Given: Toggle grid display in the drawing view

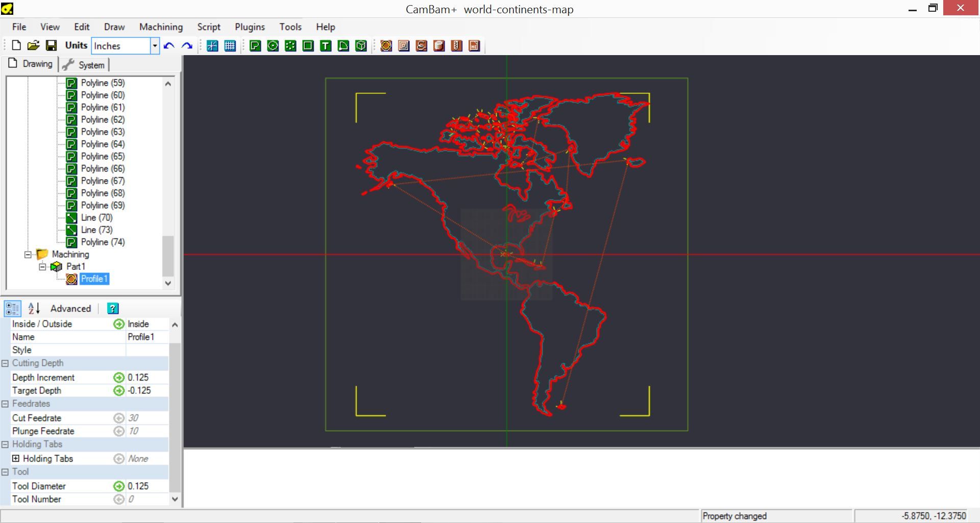Looking at the screenshot, I should coord(230,46).
